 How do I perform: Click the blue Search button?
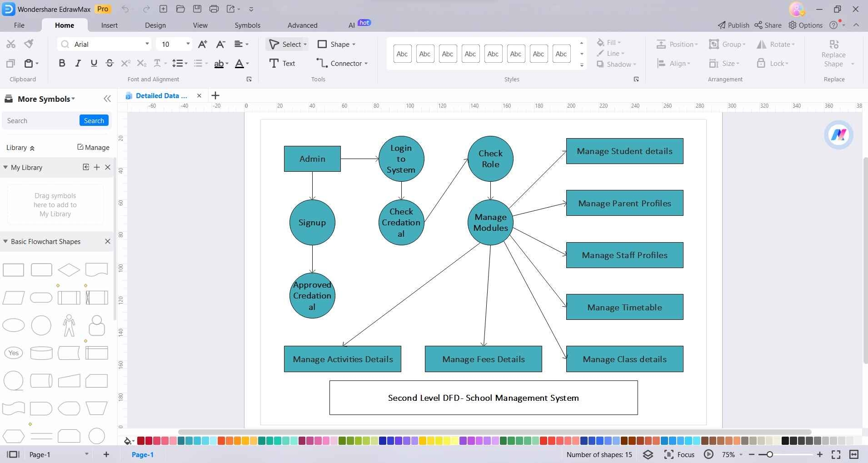(94, 120)
